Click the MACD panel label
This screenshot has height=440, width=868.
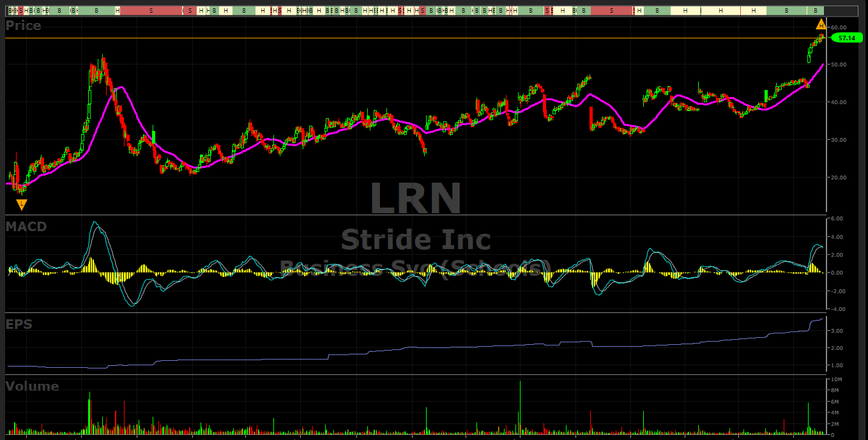click(x=26, y=226)
